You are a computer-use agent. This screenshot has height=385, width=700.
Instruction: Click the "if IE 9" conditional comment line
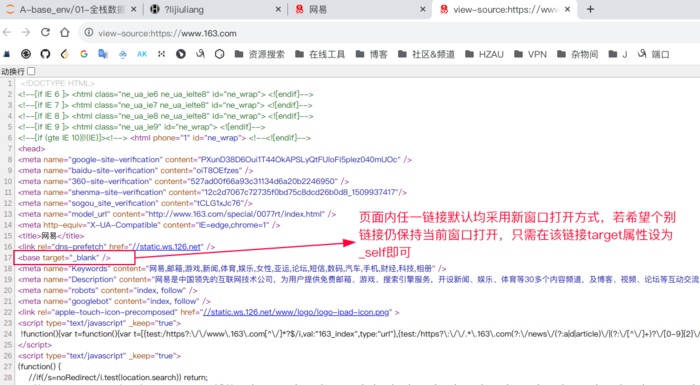[142, 127]
